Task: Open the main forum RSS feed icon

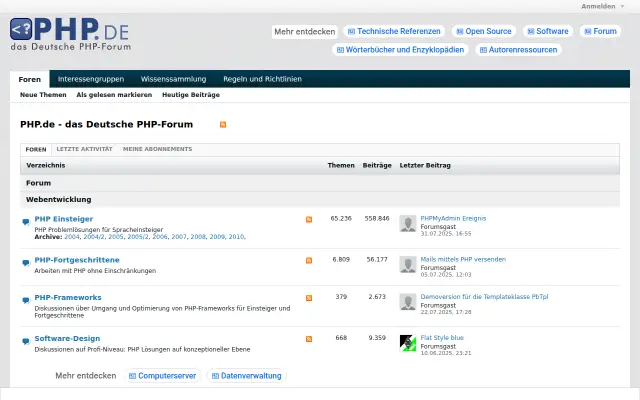Action: click(x=223, y=124)
